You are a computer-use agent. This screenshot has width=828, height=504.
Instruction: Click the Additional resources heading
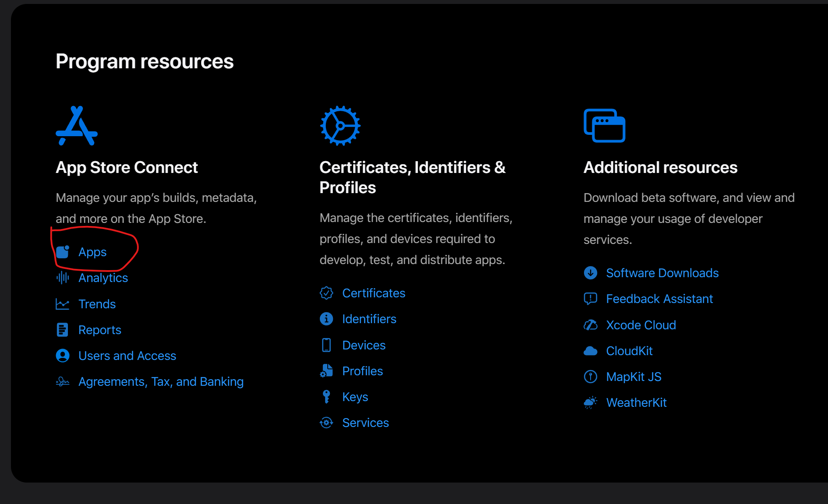coord(661,167)
